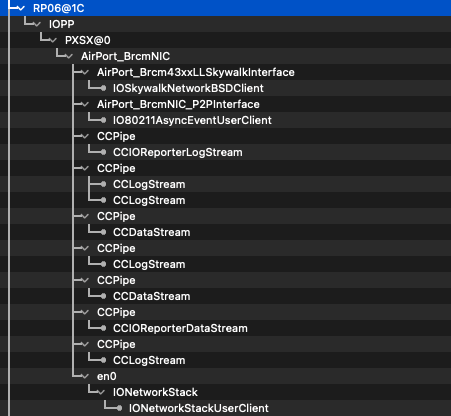451x416 pixels.
Task: Select IO80211AsyncEventUserClient leaf
Action: tap(192, 120)
